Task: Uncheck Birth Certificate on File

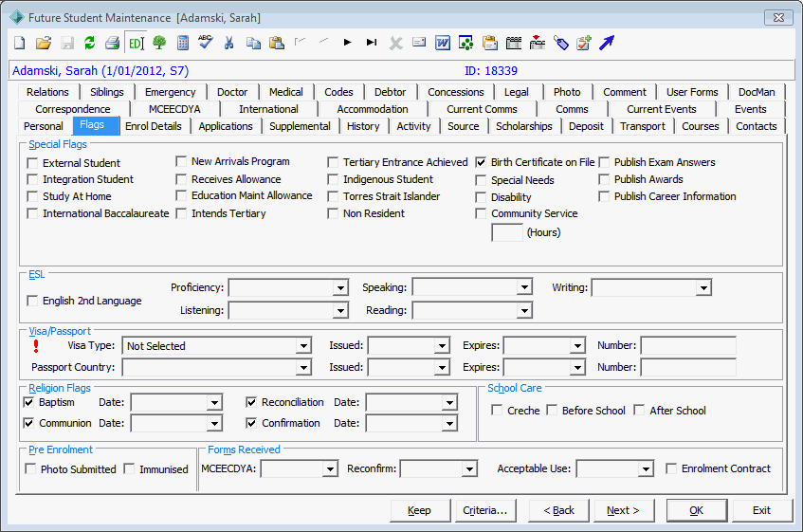Action: click(x=481, y=162)
